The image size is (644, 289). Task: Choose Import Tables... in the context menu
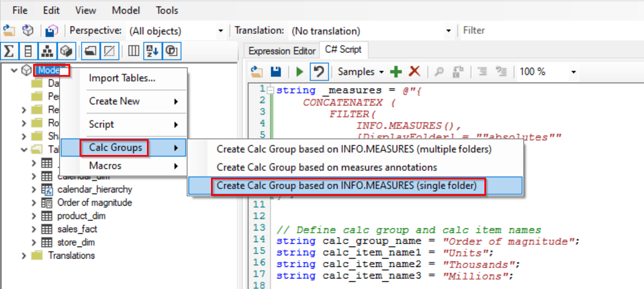pos(123,78)
